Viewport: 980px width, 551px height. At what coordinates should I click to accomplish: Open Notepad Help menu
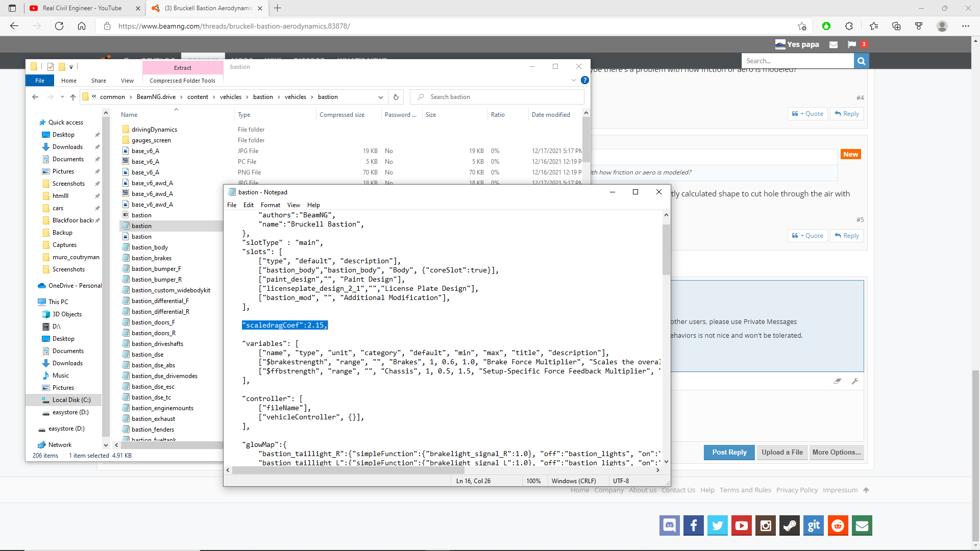[313, 205]
